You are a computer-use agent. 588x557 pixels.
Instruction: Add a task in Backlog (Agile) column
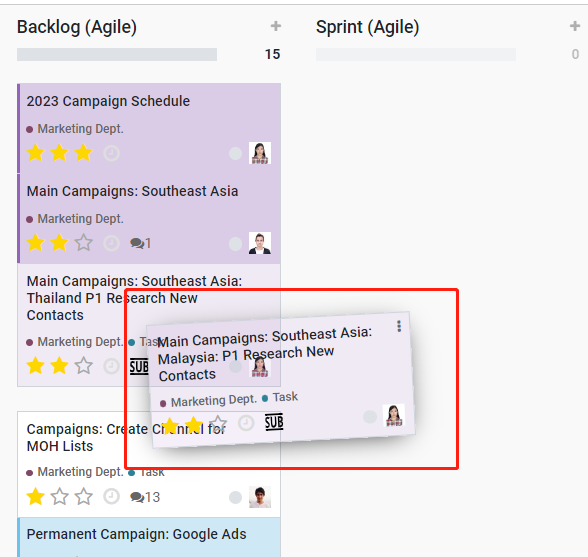point(276,26)
